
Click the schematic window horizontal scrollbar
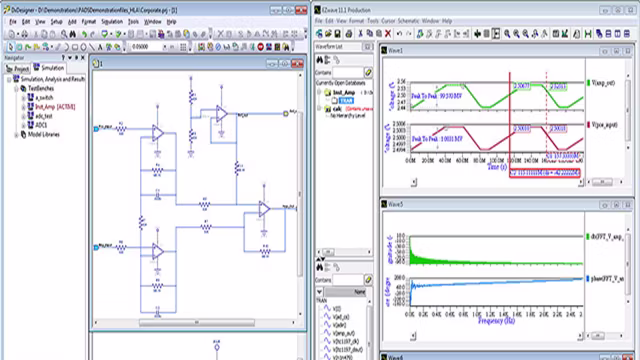tap(196, 323)
